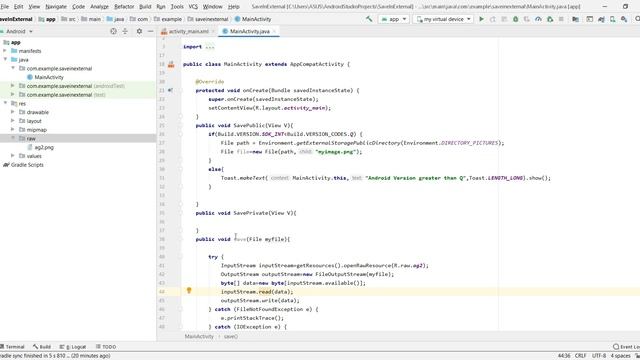Expand the mipmap folder
Viewport: 640px width, 360px height.
13,129
